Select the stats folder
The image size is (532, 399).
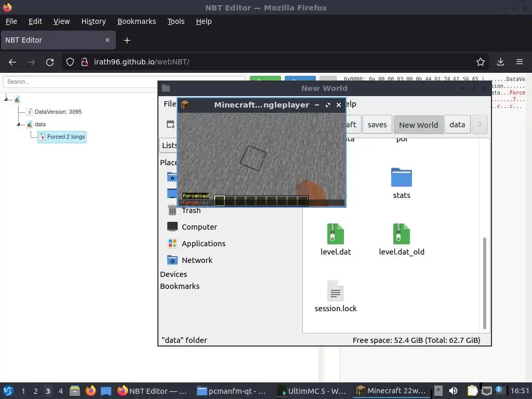point(402,183)
